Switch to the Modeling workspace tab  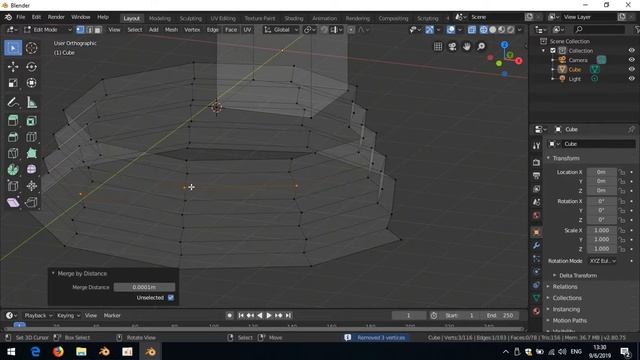click(160, 18)
